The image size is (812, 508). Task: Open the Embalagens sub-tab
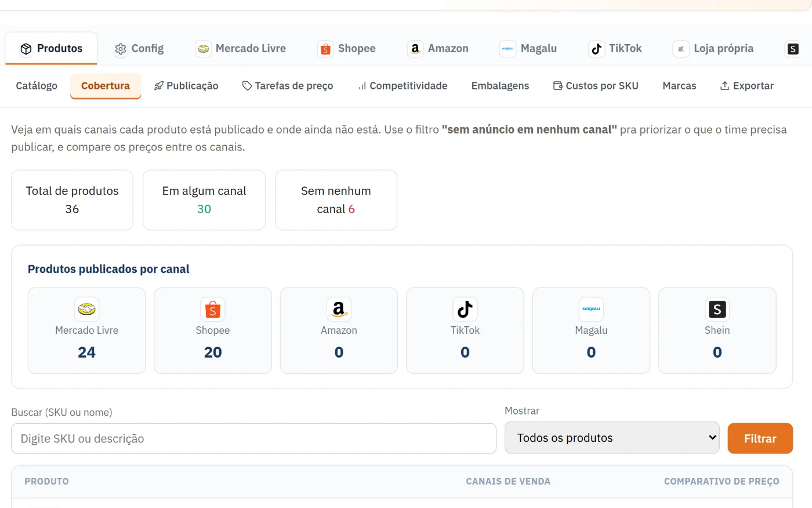click(500, 86)
